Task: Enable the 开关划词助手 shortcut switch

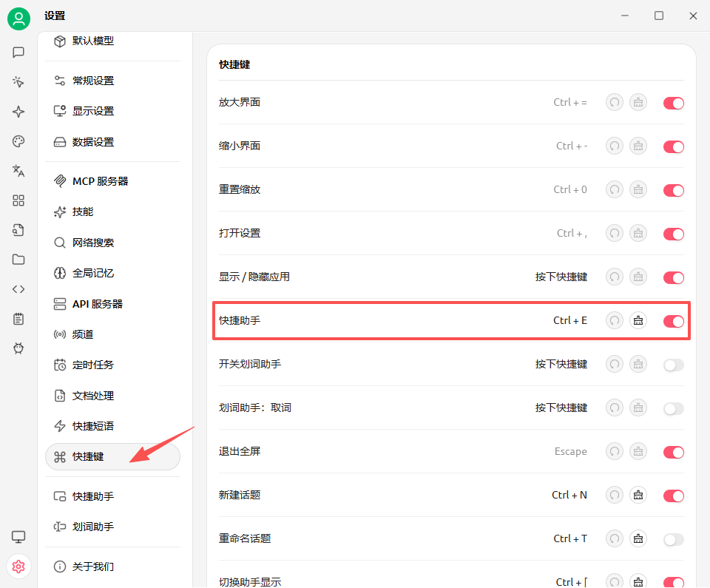Action: point(673,365)
